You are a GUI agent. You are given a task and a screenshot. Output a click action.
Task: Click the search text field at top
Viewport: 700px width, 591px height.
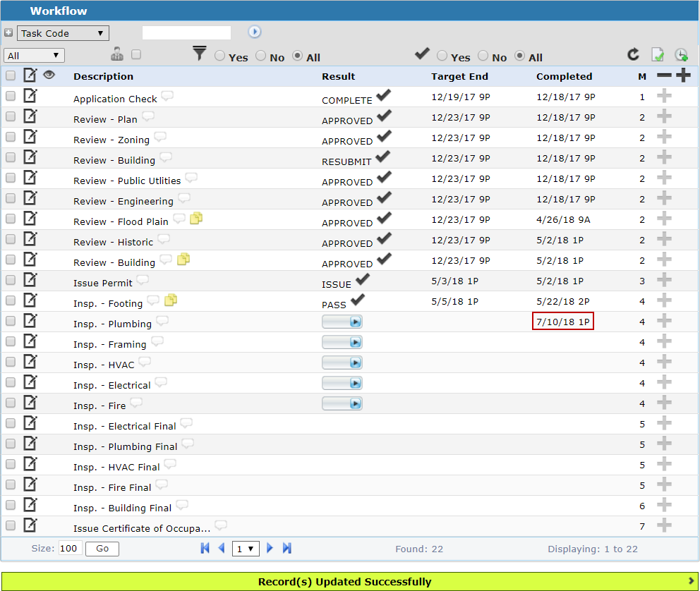click(x=186, y=32)
